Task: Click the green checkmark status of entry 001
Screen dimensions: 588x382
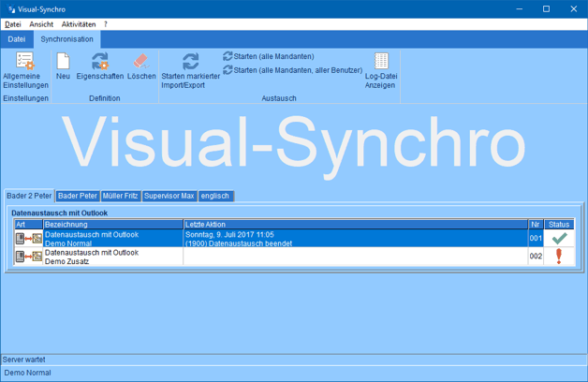Action: pos(559,238)
